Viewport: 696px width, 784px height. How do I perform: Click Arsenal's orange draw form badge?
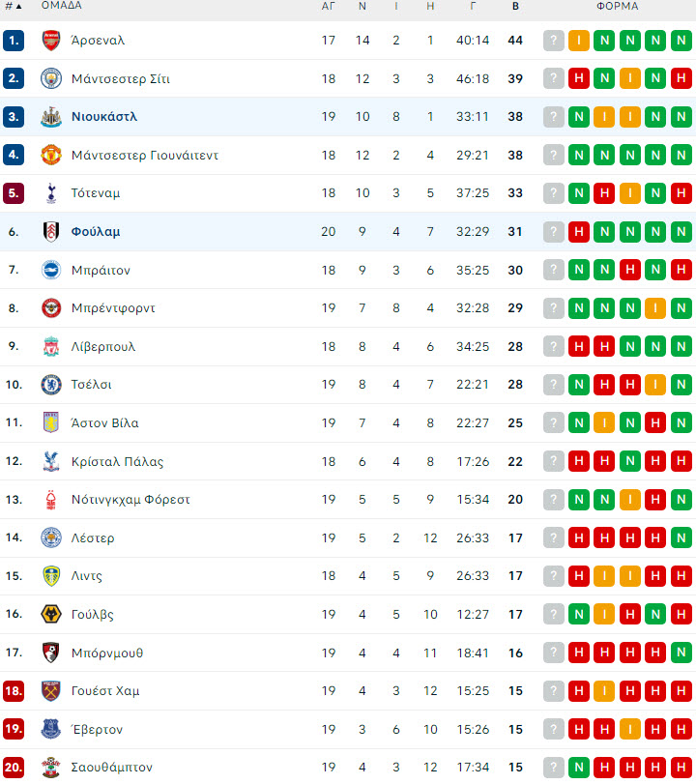[x=579, y=41]
